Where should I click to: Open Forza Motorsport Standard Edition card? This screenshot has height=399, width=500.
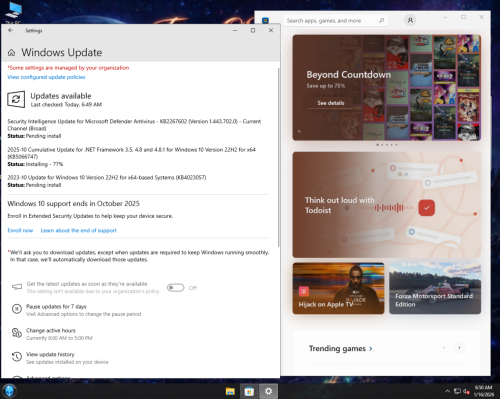(435, 288)
